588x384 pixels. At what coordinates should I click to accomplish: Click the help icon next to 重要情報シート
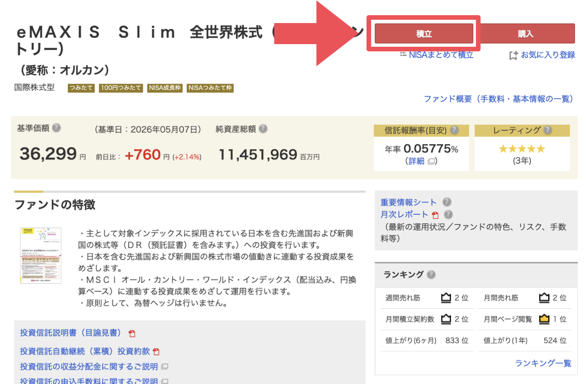click(x=447, y=202)
